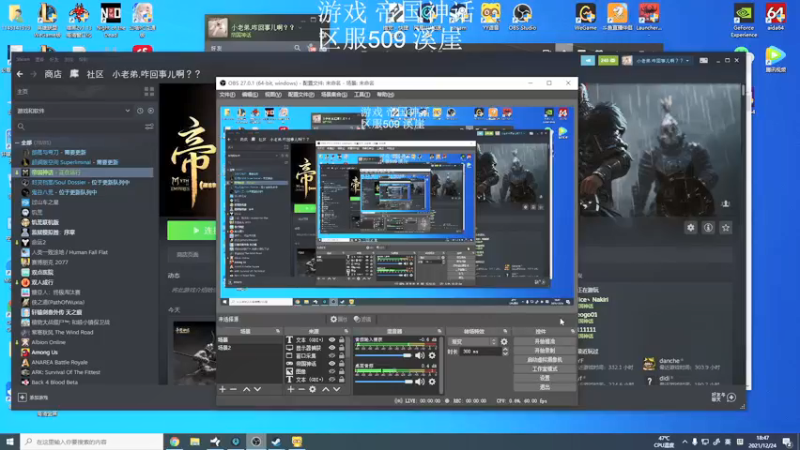Add a new source in the OBS sources panel

[290, 389]
